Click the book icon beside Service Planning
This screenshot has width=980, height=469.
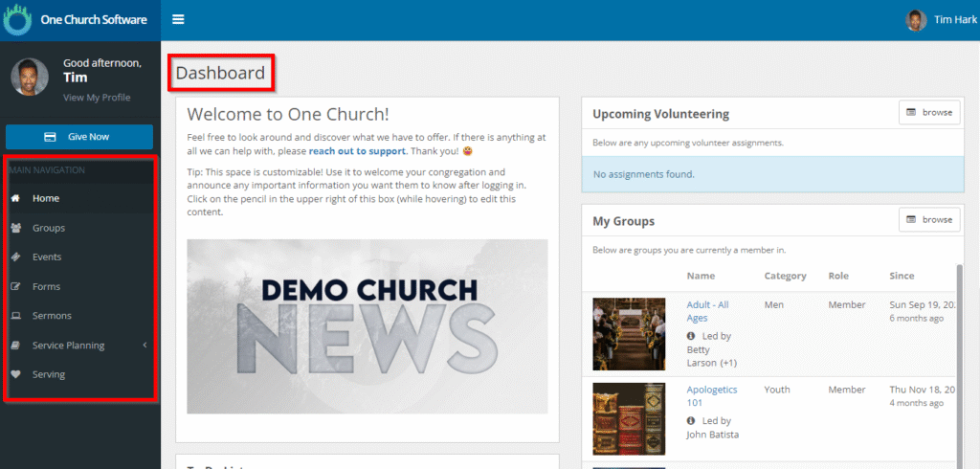click(16, 346)
